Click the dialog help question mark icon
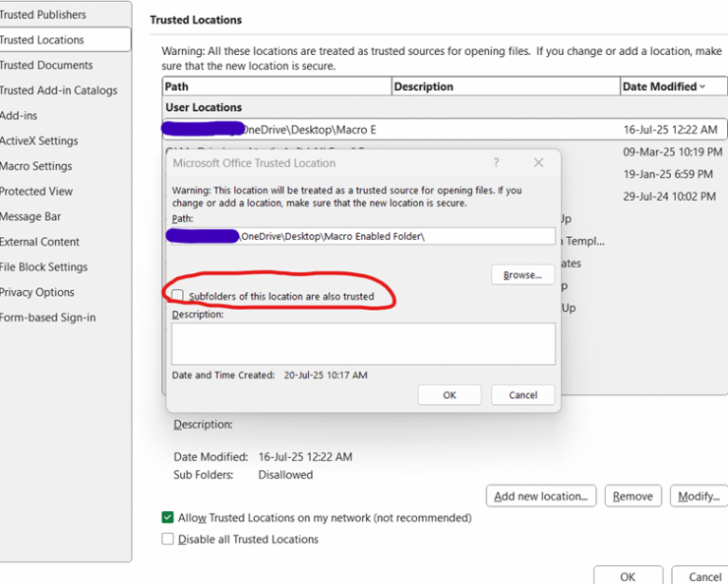The image size is (728, 584). pos(497,163)
